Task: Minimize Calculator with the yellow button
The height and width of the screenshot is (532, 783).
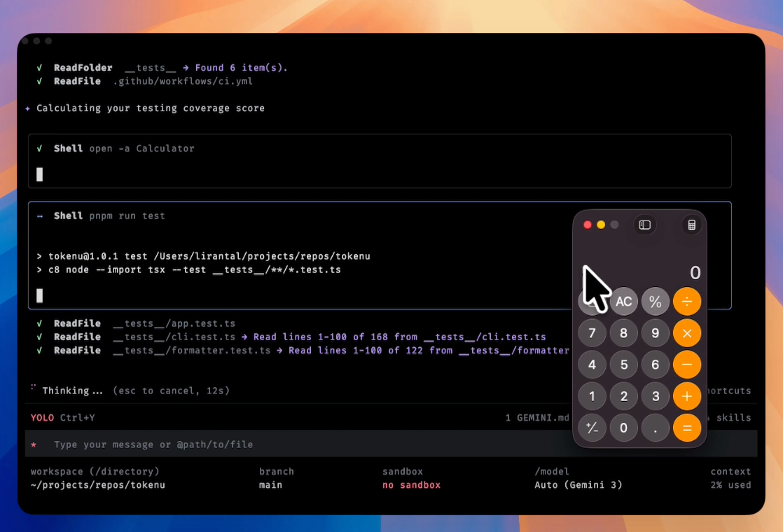Action: (x=601, y=225)
